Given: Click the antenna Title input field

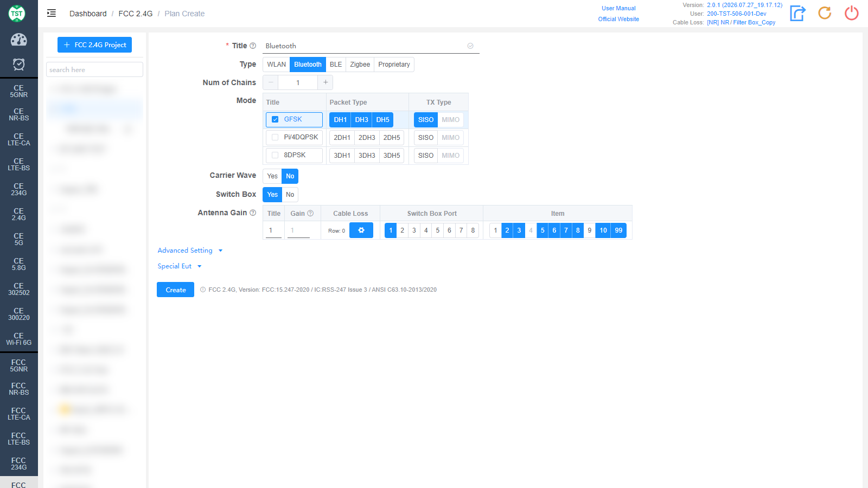Looking at the screenshot, I should [x=274, y=230].
